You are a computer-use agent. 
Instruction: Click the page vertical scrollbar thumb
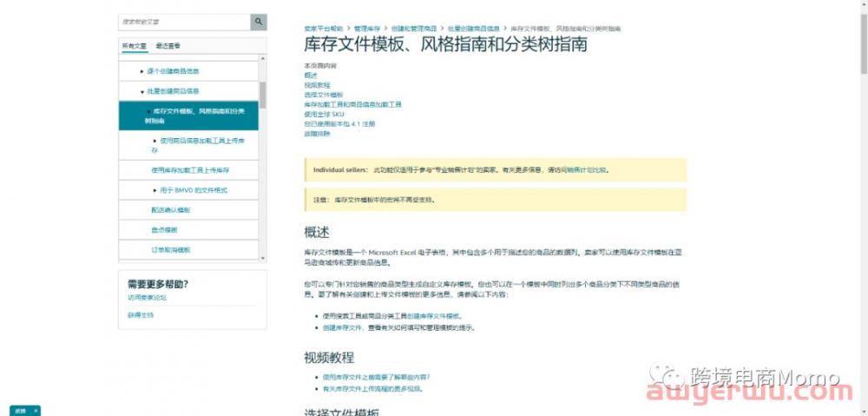click(x=864, y=43)
